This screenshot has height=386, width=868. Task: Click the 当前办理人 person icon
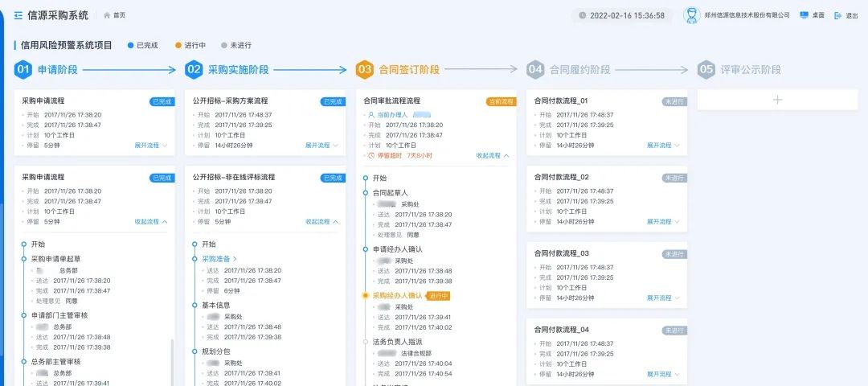(371, 115)
